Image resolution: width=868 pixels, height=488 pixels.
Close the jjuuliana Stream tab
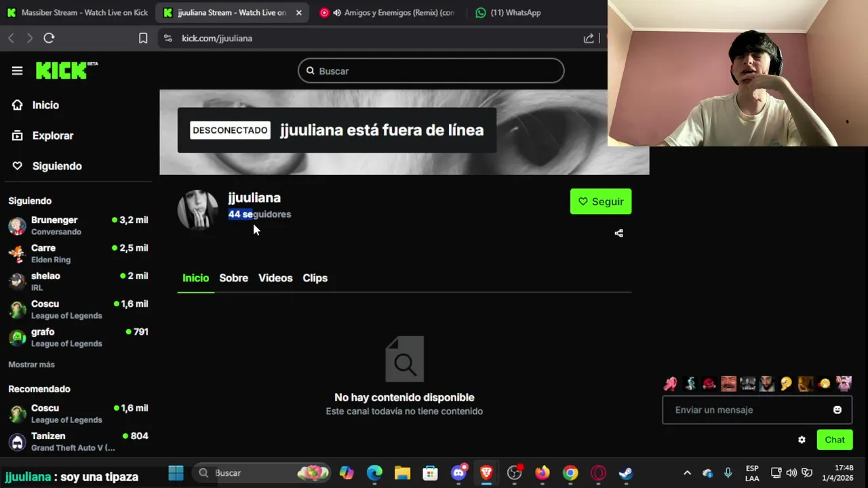pyautogui.click(x=298, y=12)
